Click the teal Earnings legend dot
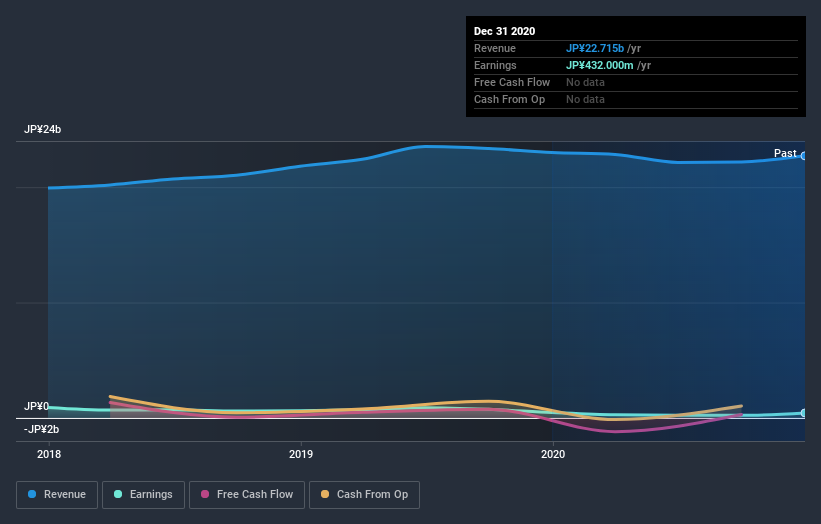 (x=118, y=494)
